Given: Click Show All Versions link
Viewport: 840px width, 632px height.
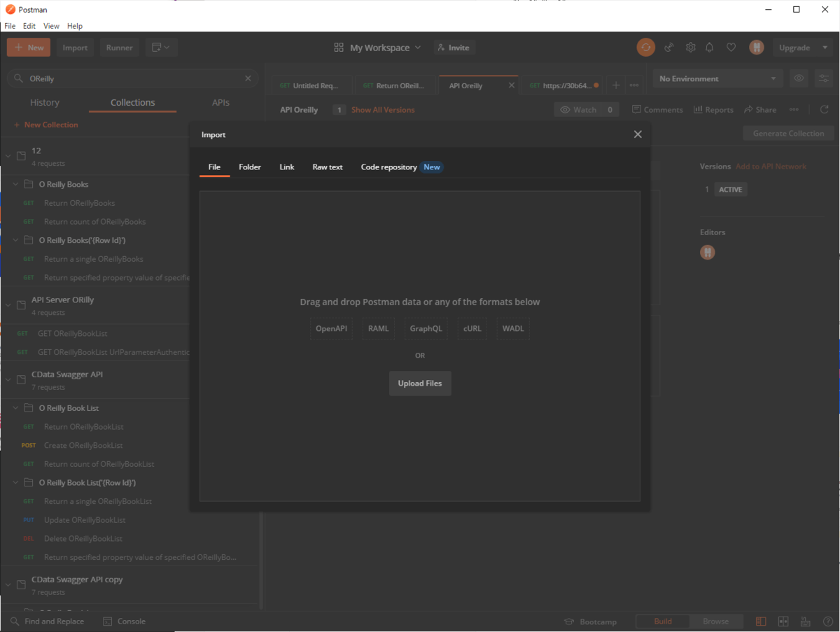Looking at the screenshot, I should pos(383,110).
